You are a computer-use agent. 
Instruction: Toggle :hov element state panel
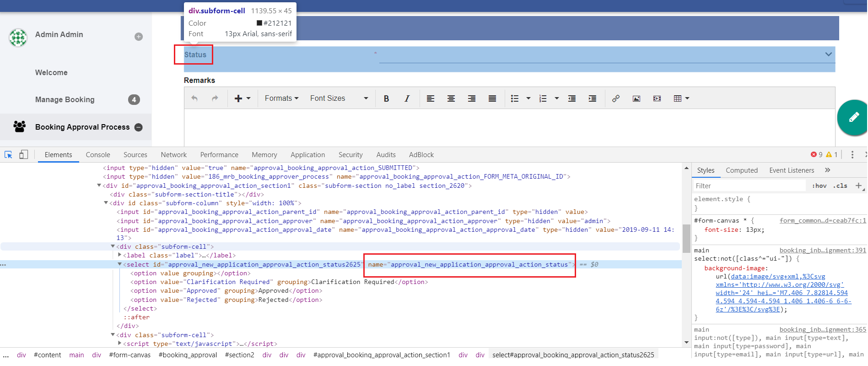tap(819, 186)
